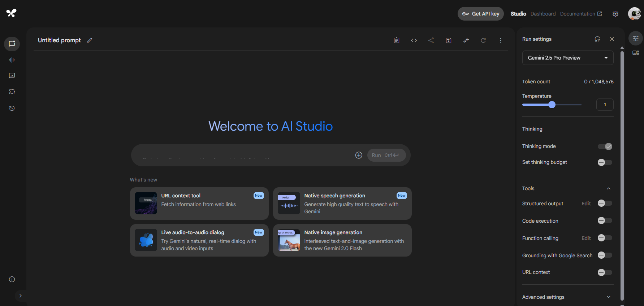
Task: Click the Compare mode icon
Action: tap(466, 40)
